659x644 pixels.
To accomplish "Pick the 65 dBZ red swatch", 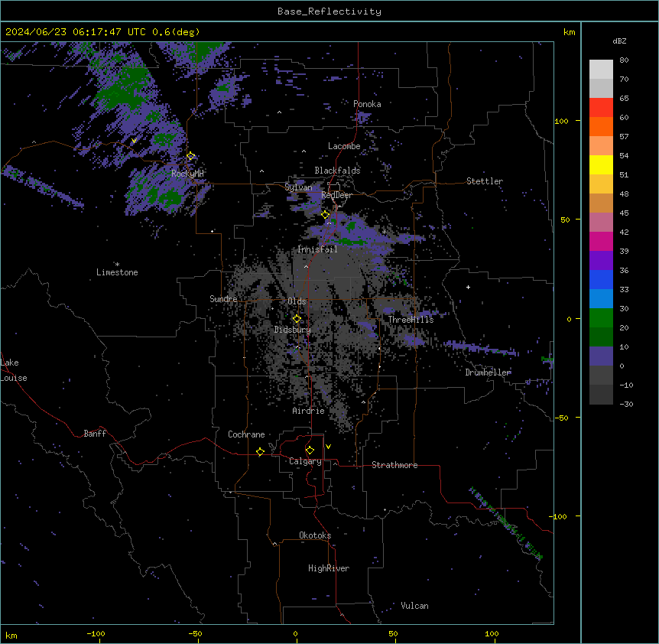I will pyautogui.click(x=601, y=108).
